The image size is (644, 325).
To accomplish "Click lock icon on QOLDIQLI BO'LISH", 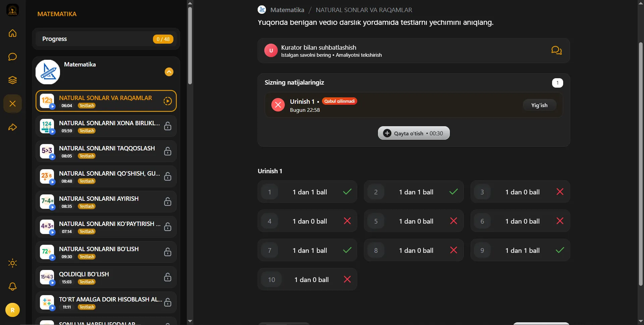I will tap(168, 277).
